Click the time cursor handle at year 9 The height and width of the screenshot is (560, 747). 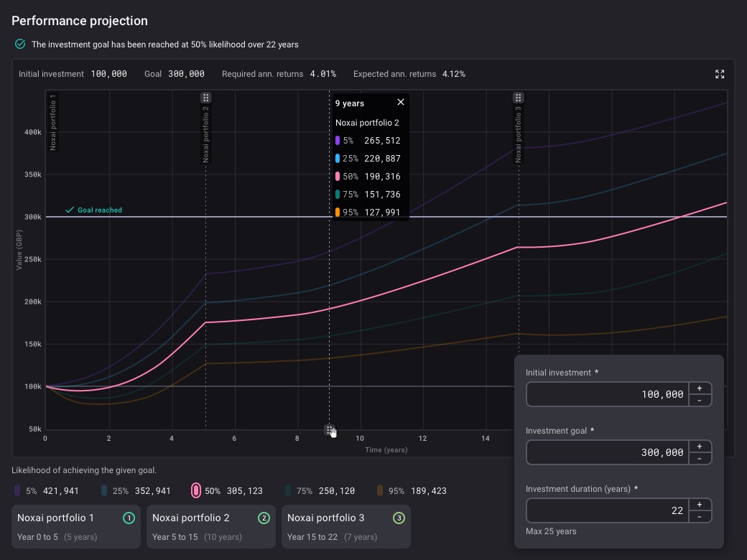click(x=329, y=429)
